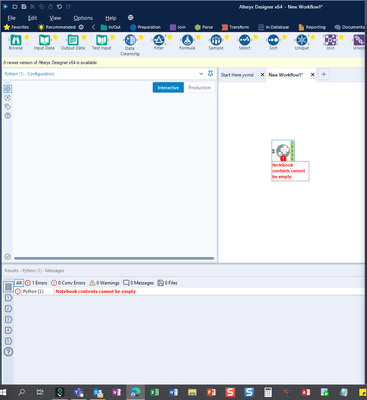
Task: Open the gear configuration icon in side panel
Action: pyautogui.click(x=8, y=89)
